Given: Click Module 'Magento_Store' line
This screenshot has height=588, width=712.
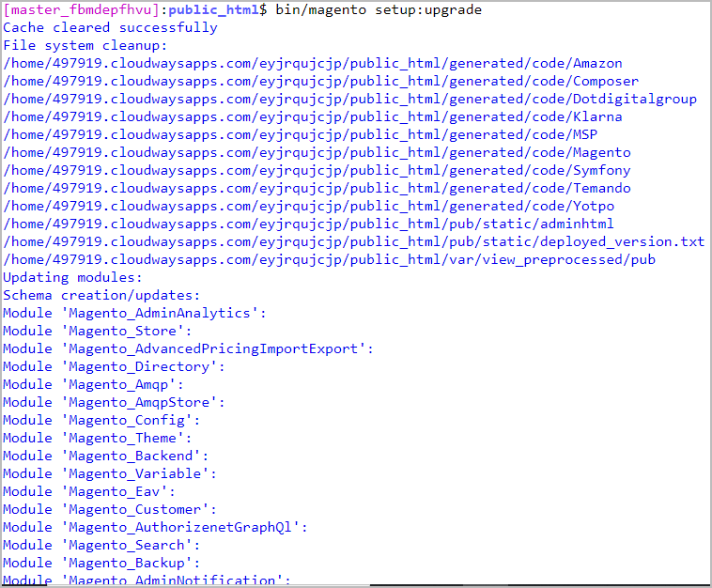Looking at the screenshot, I should 98,331.
